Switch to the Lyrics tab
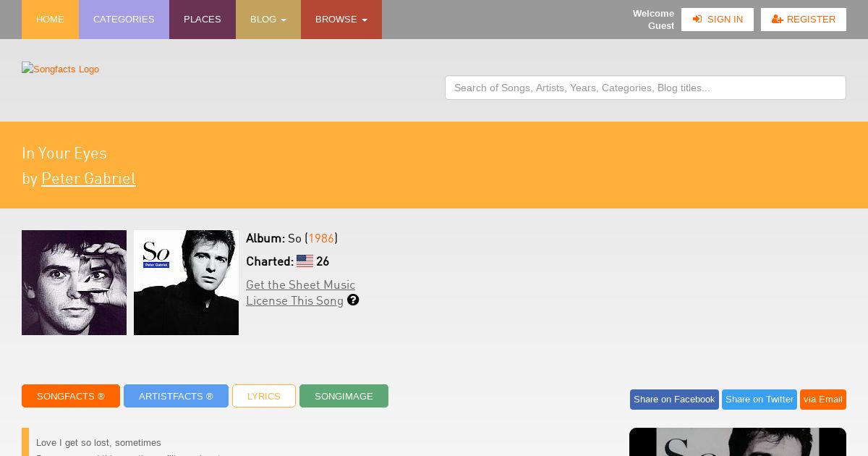Viewport: 868px width, 456px height. click(264, 396)
